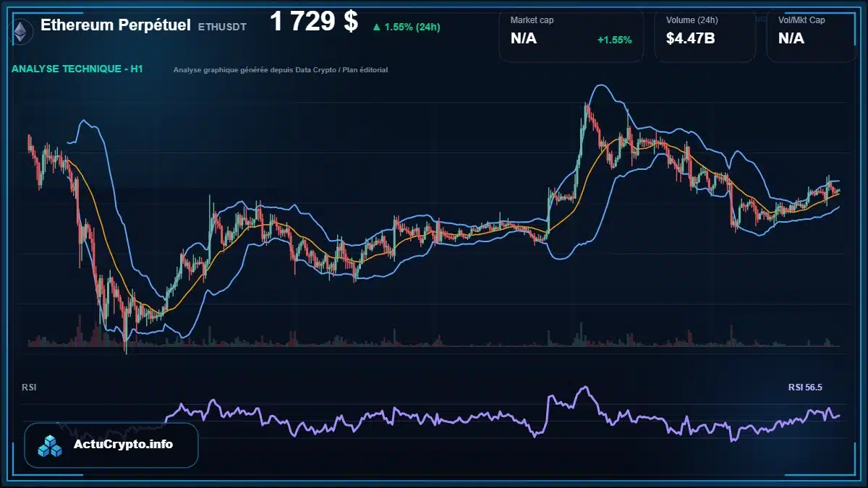Click the ActuCrypto blue cubes logo

pos(51,445)
